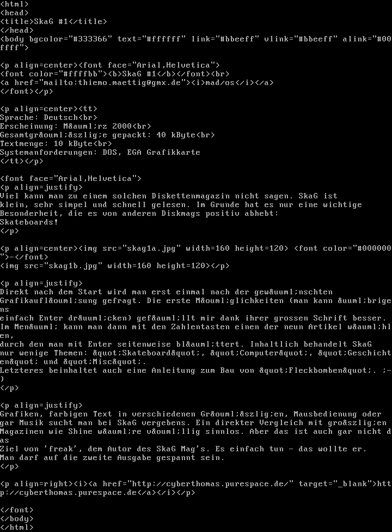Click the closing html tag at bottom
Screen dimensions: 392x532
(17, 527)
